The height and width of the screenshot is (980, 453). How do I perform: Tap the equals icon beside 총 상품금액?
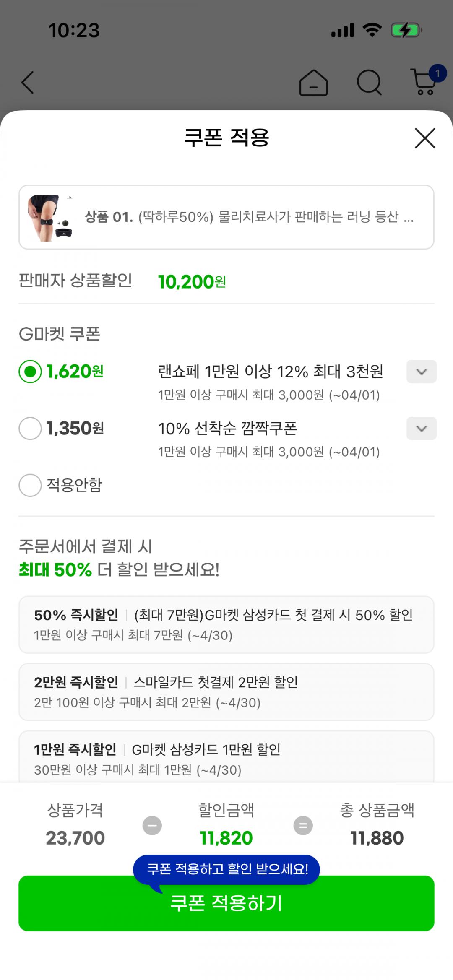click(303, 826)
